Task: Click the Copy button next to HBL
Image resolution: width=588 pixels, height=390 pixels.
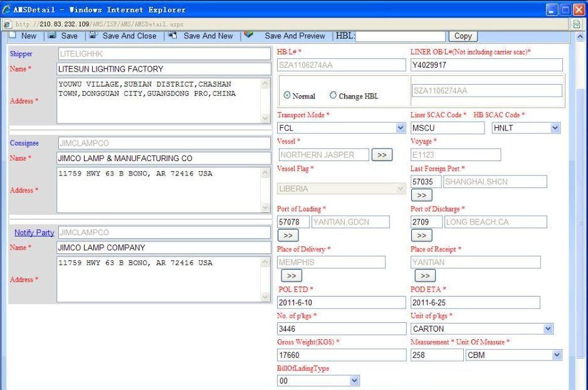Action: pyautogui.click(x=463, y=36)
